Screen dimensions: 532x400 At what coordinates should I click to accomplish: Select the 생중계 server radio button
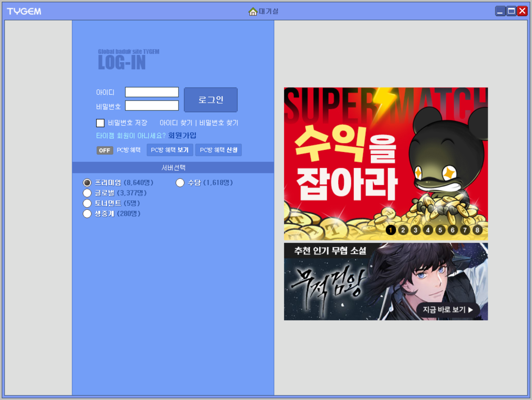click(87, 213)
